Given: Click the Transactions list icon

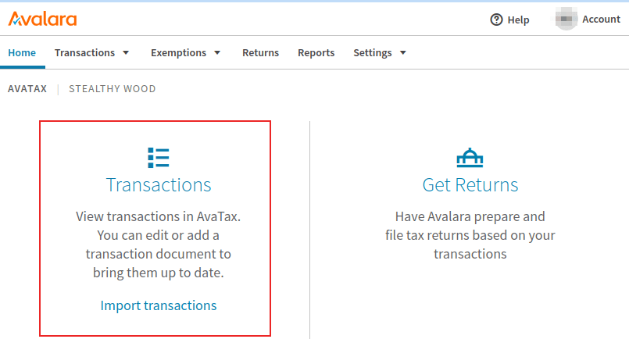Looking at the screenshot, I should click(159, 158).
